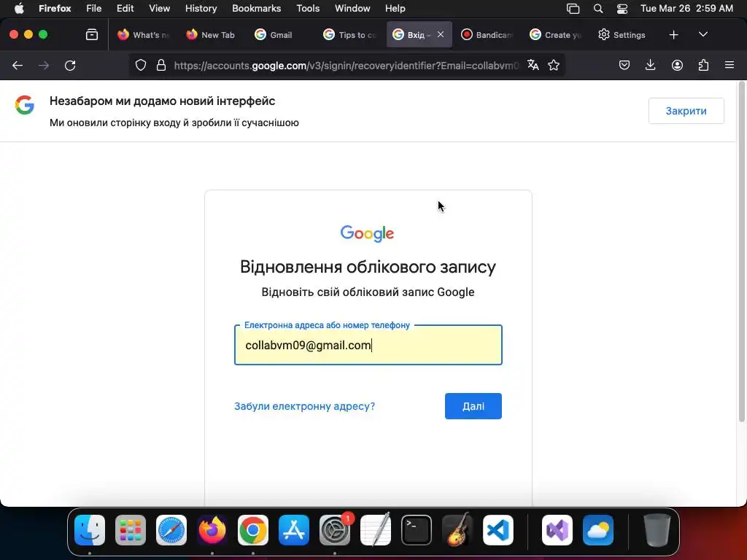The height and width of the screenshot is (560, 747).
Task: Switch to the Tips to co... tab
Action: (x=349, y=35)
